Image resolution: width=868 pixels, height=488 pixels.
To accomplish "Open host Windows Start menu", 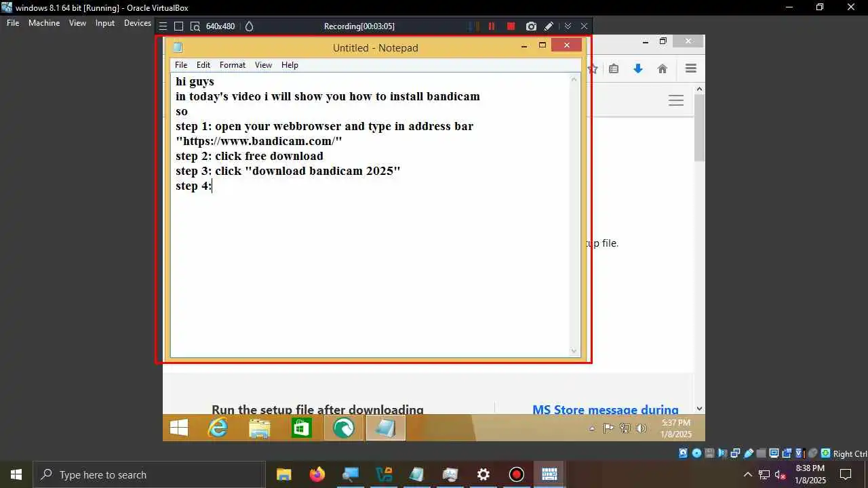I will [16, 474].
